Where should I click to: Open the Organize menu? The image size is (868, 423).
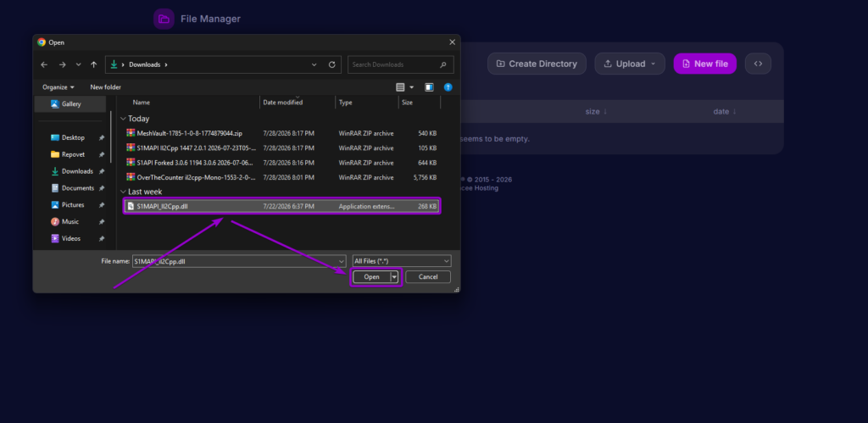pyautogui.click(x=58, y=87)
